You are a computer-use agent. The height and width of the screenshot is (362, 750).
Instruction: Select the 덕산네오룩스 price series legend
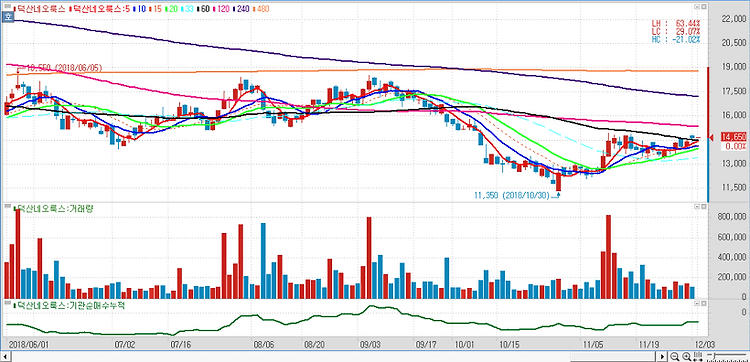point(39,9)
